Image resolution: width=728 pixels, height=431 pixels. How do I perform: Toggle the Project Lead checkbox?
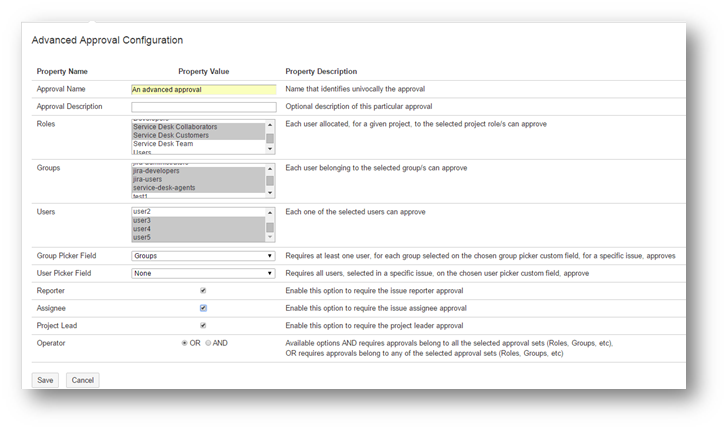click(x=203, y=325)
